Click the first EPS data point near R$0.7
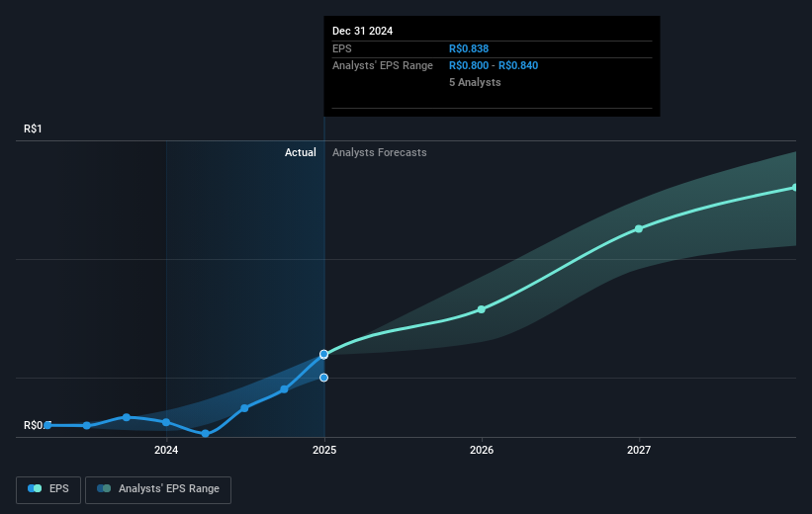This screenshot has width=812, height=514. click(47, 425)
